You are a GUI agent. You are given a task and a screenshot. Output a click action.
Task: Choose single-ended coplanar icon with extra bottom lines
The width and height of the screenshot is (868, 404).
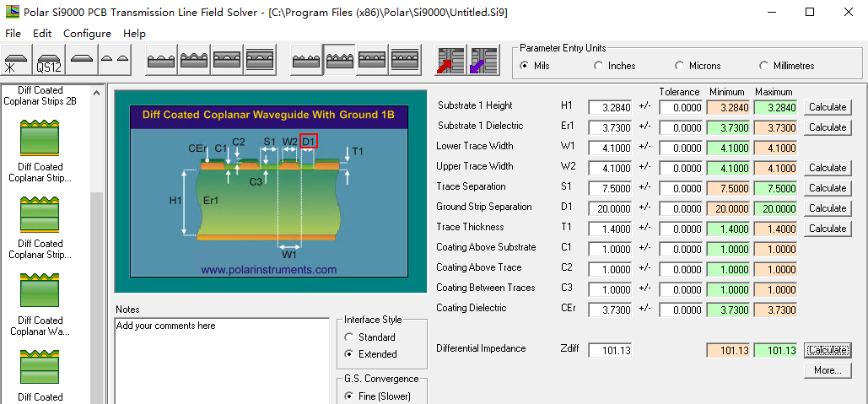click(x=260, y=60)
